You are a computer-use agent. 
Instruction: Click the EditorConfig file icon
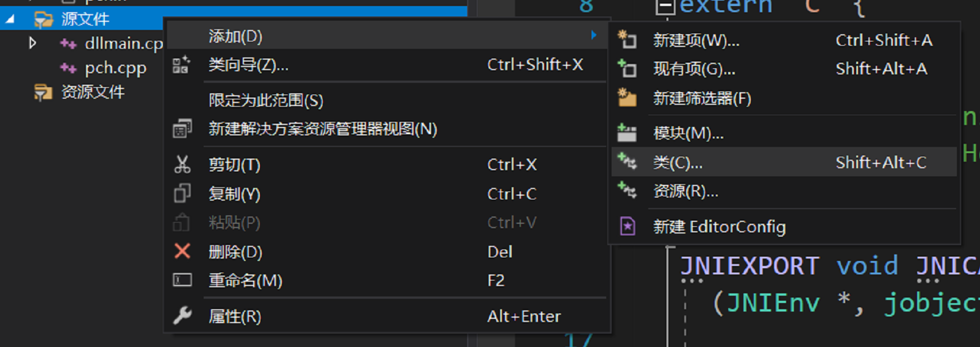[627, 227]
